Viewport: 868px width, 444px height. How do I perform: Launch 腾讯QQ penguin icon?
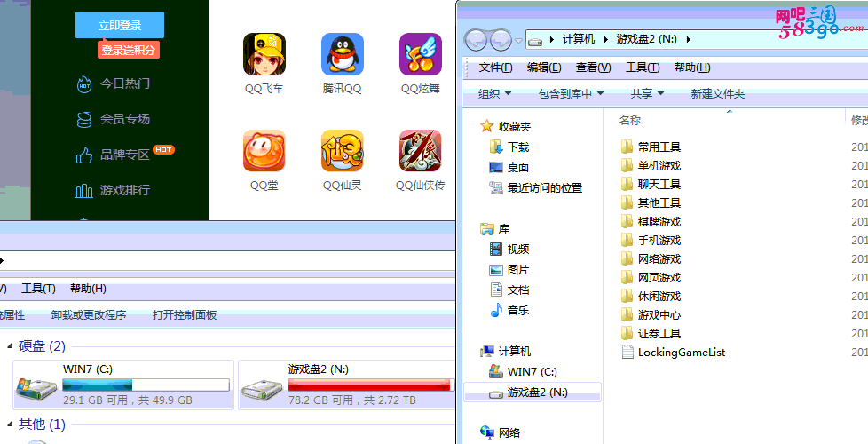pyautogui.click(x=343, y=54)
